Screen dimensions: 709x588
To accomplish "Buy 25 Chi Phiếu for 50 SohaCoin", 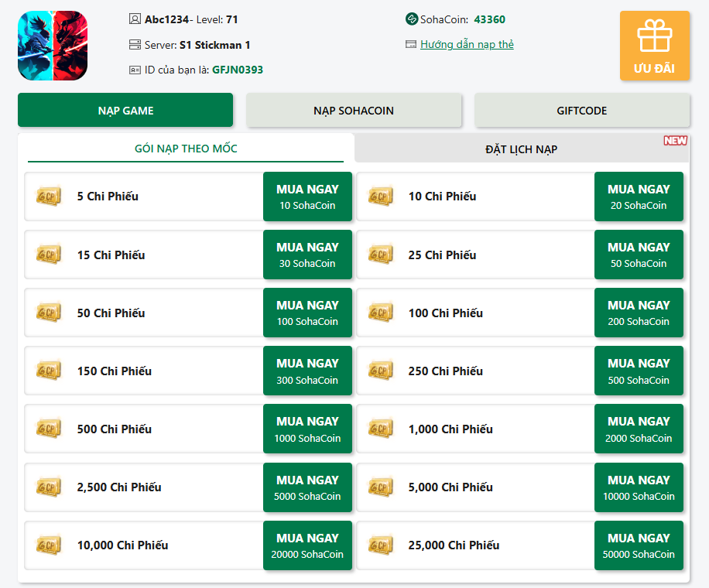I will pos(639,255).
